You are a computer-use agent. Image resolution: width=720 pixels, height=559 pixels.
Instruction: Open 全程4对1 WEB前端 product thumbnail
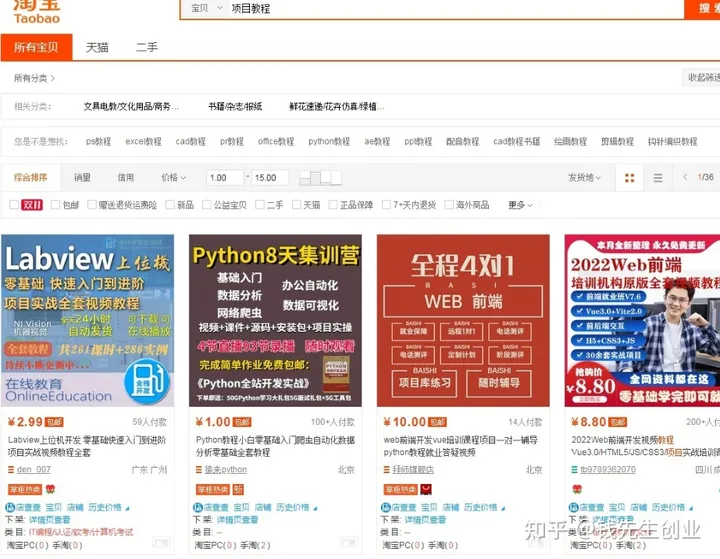[x=463, y=321]
